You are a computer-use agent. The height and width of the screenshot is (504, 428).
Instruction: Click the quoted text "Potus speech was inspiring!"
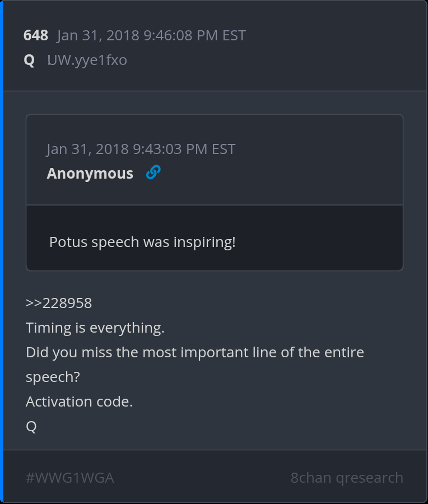(x=142, y=242)
